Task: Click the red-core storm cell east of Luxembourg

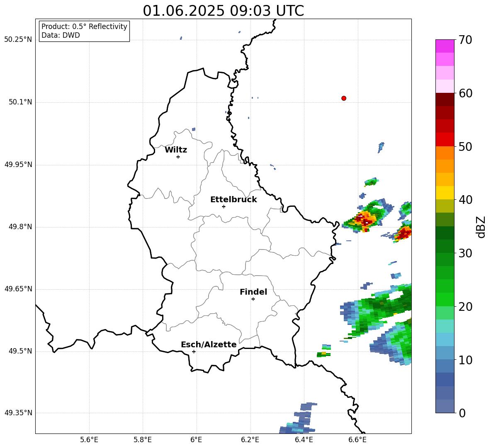Action: (365, 219)
